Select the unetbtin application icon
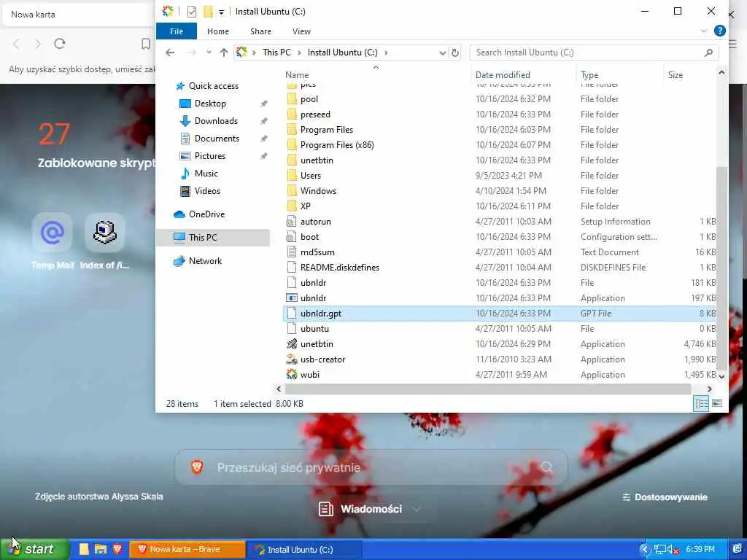747x560 pixels. 292,344
